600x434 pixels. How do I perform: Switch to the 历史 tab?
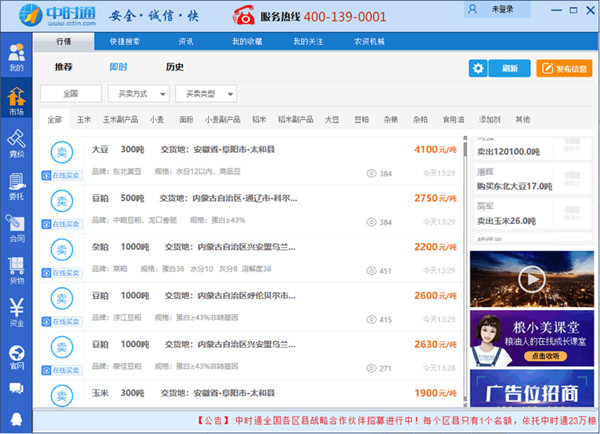click(x=174, y=67)
